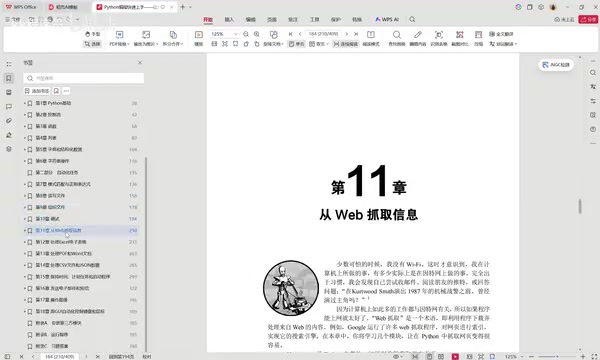Switch to reading mode
The height and width of the screenshot is (360, 600).
pos(371,38)
